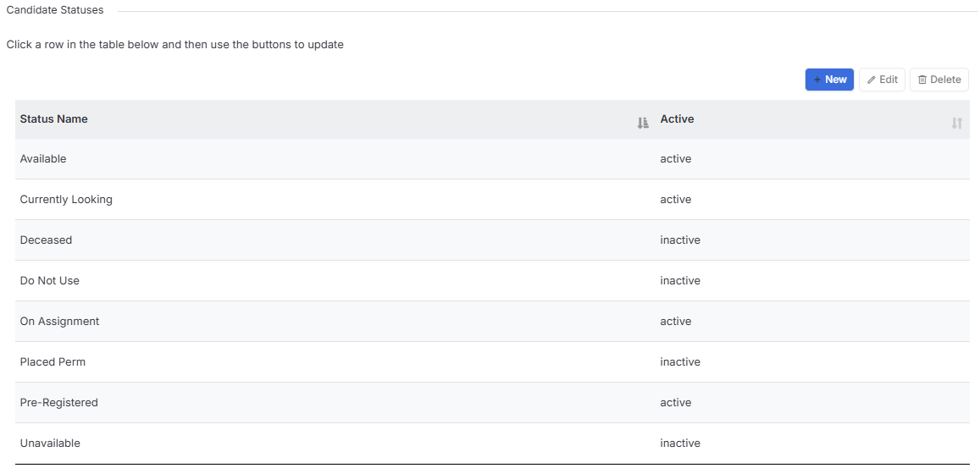
Task: Select the Pre-Registered row
Action: [492, 403]
